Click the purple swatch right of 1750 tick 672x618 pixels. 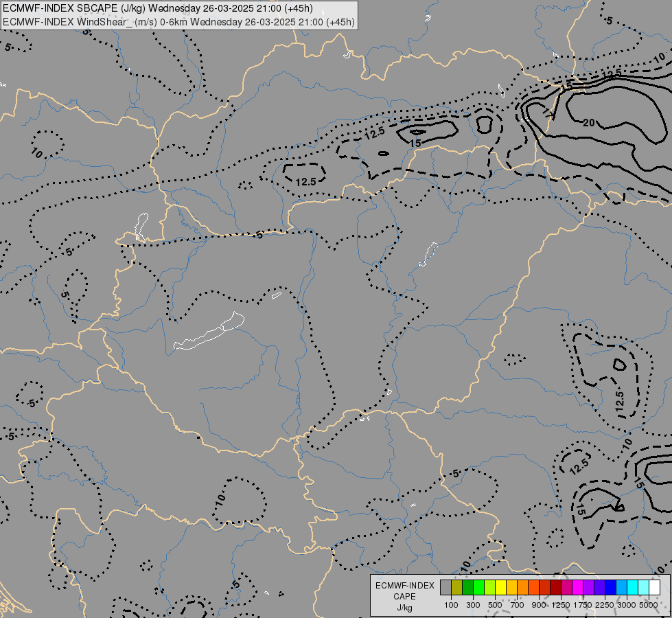589,588
